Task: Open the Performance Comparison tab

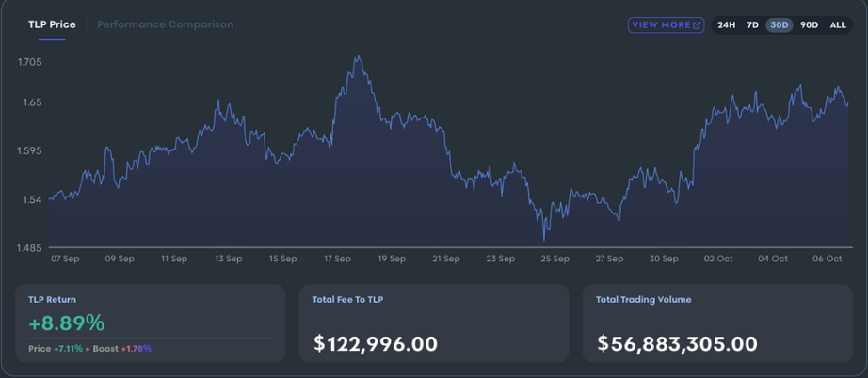Action: tap(165, 24)
